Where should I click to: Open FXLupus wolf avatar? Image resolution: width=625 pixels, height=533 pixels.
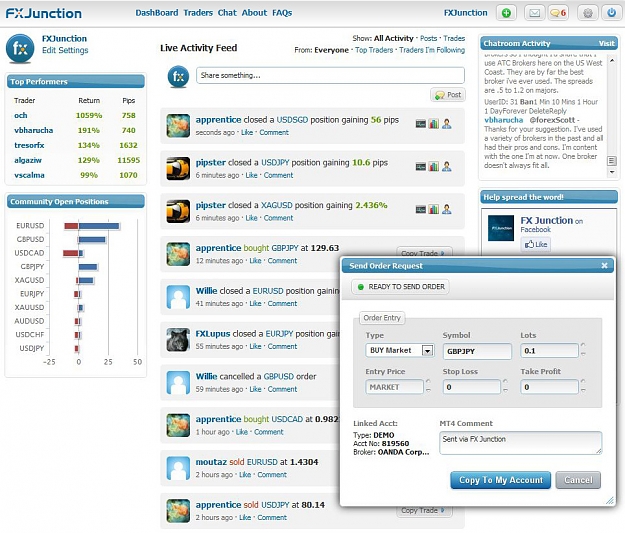pos(178,340)
